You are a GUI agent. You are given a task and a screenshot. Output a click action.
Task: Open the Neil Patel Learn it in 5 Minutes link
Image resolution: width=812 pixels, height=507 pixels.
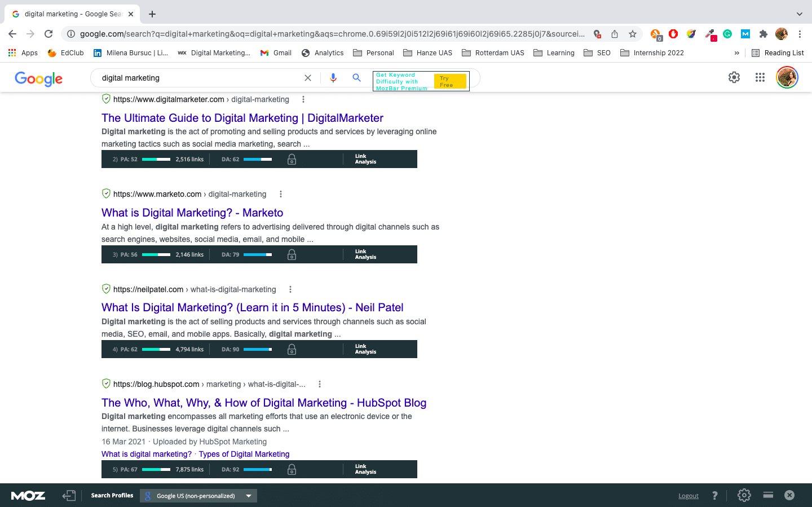(253, 307)
